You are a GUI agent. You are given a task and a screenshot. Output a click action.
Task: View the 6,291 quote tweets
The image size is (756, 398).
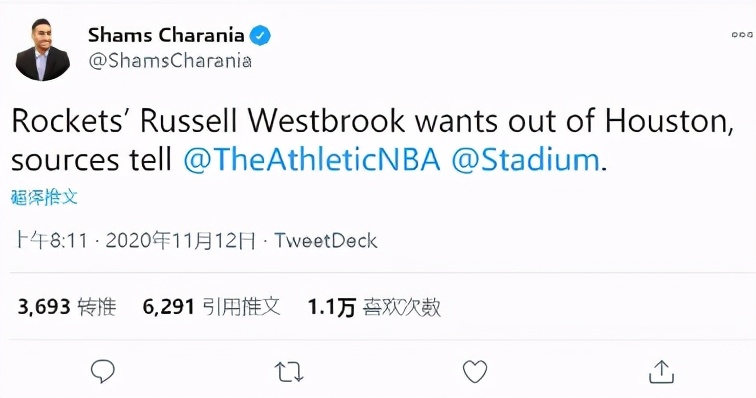[x=211, y=307]
